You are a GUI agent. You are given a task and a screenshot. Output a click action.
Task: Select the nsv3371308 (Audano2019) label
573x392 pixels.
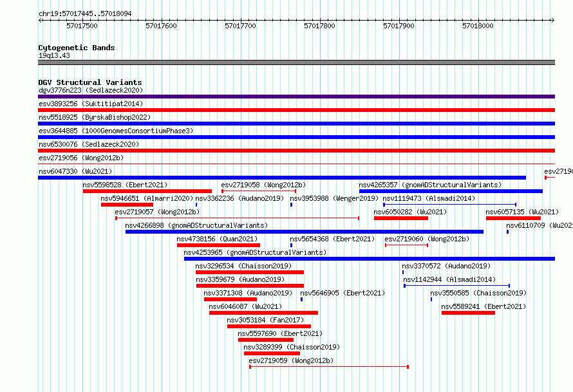pyautogui.click(x=248, y=293)
